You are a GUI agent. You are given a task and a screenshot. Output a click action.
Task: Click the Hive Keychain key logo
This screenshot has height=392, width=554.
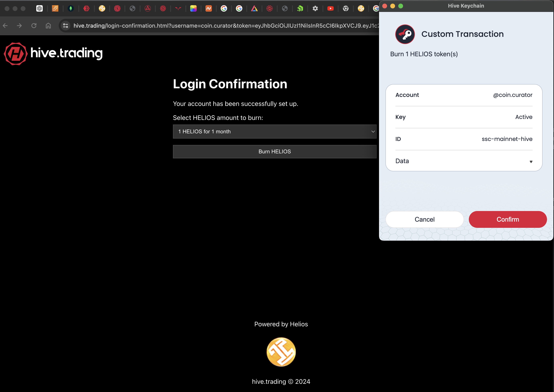[405, 34]
